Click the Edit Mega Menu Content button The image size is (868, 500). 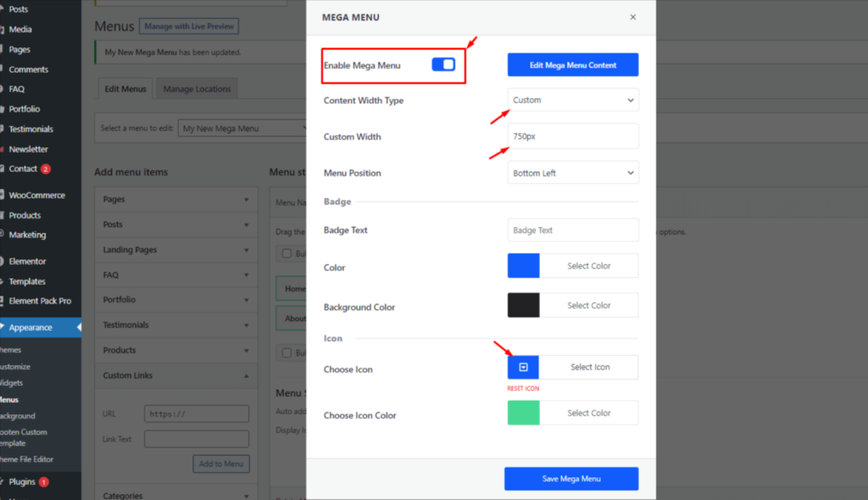pos(573,65)
